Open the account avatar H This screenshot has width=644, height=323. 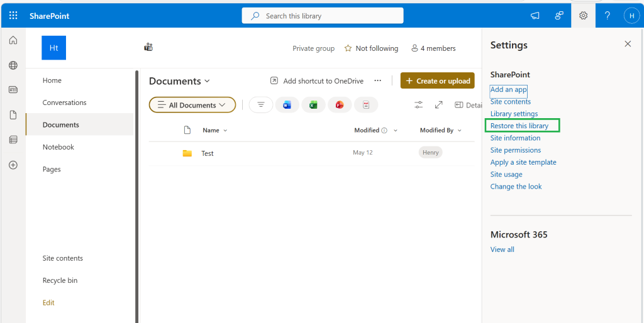(x=631, y=16)
